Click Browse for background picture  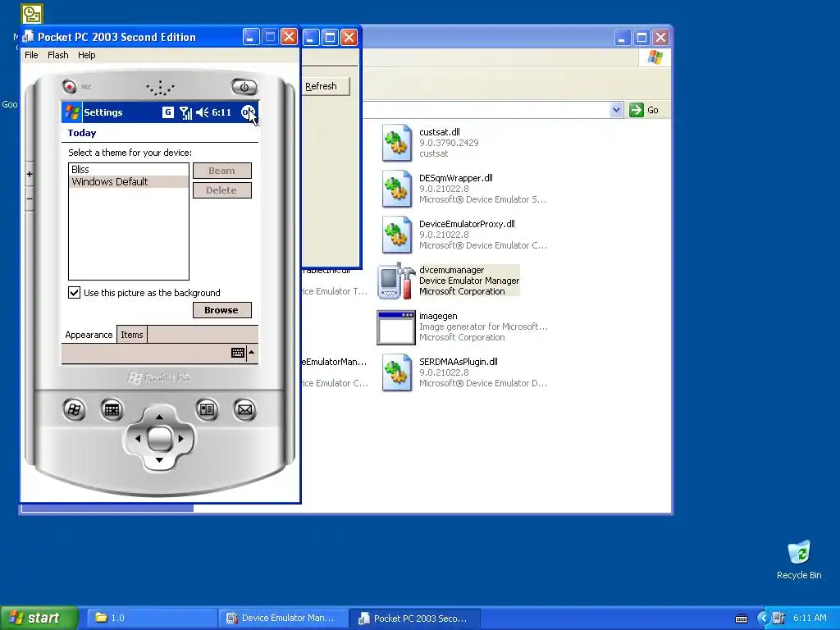pos(221,310)
